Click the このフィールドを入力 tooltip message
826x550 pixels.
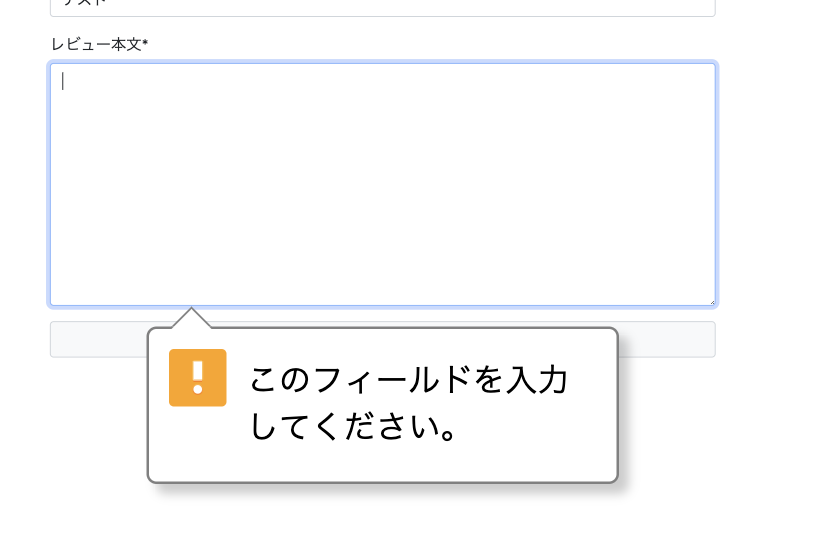[408, 380]
